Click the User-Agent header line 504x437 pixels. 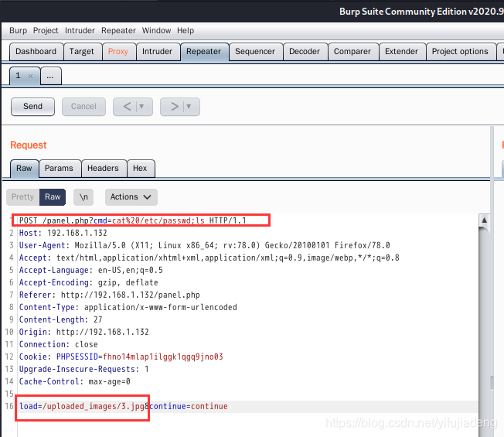pos(204,245)
